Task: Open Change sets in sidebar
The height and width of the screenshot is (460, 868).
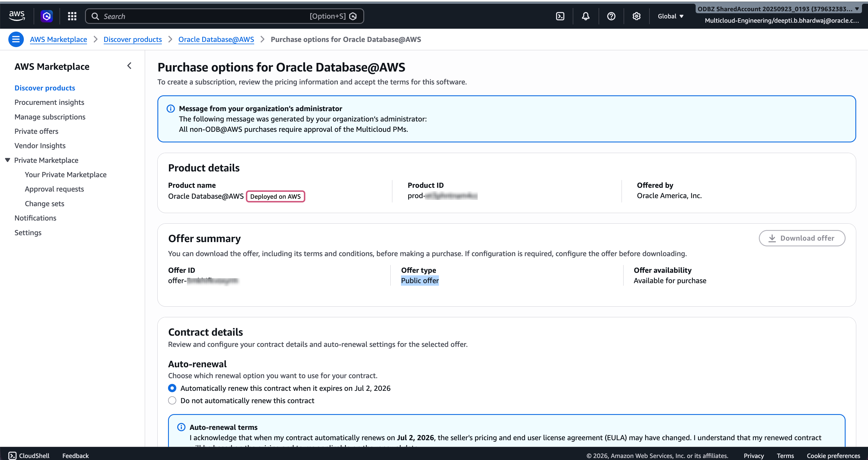Action: click(45, 203)
